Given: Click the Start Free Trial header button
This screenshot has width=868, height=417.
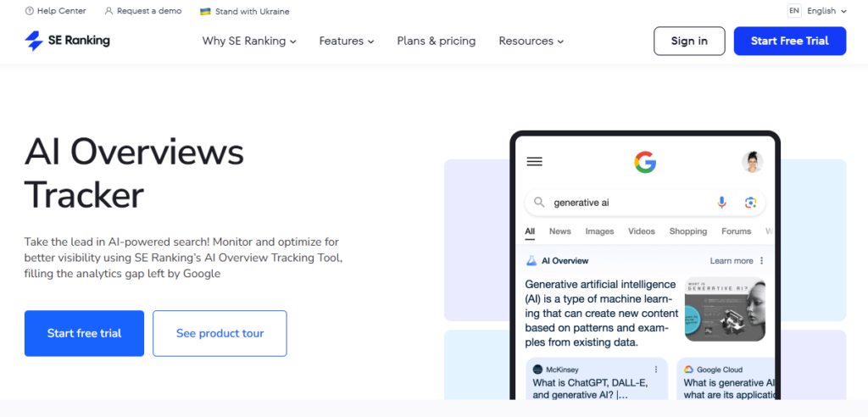Looking at the screenshot, I should (x=790, y=41).
